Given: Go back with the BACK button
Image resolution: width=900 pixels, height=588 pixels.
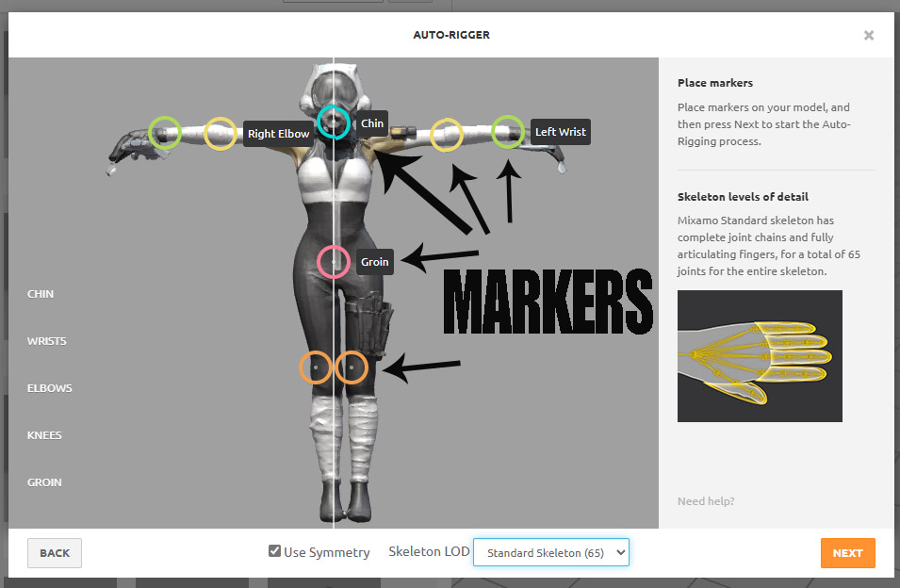Looking at the screenshot, I should 55,553.
